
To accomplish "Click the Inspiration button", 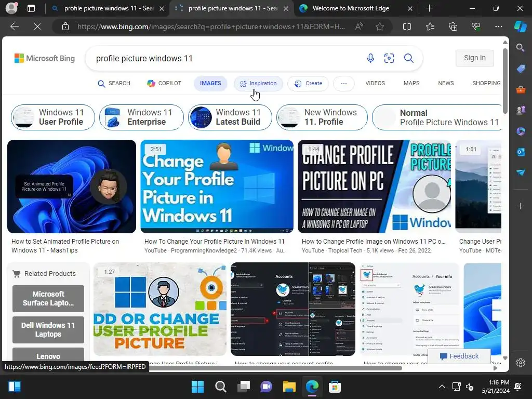I will click(258, 84).
